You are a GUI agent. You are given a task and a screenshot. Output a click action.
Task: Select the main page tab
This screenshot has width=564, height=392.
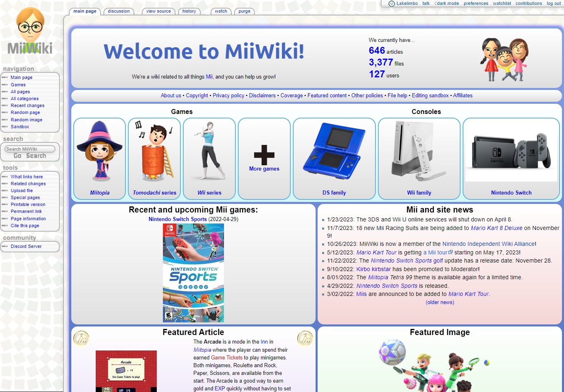click(85, 11)
